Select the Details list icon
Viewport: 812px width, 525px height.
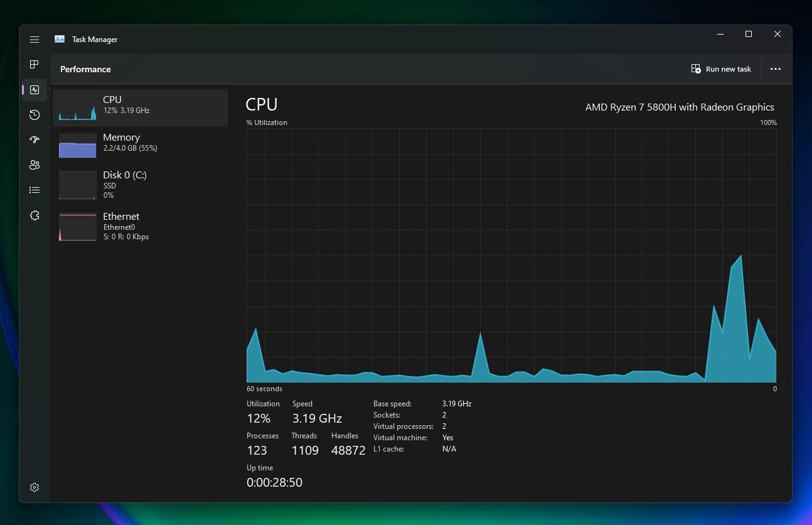click(35, 190)
